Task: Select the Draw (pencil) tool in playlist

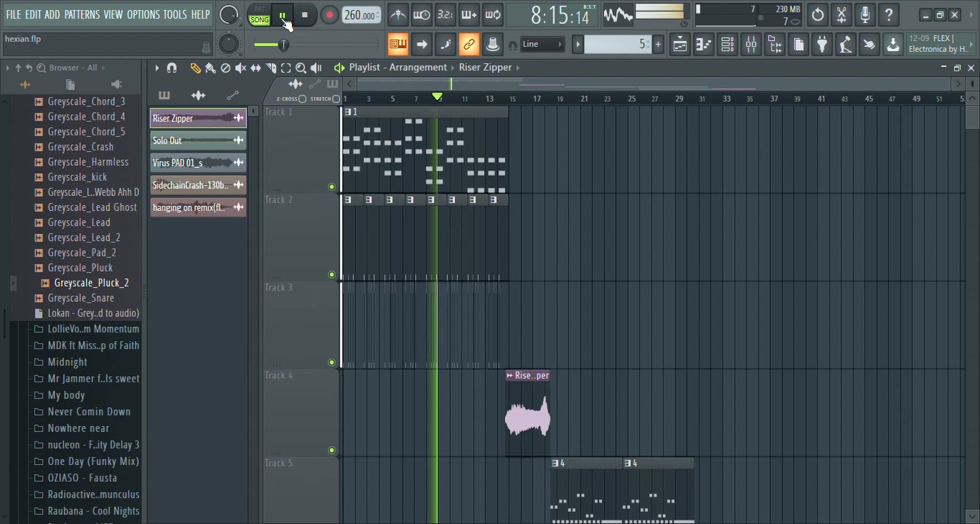Action: [x=196, y=68]
